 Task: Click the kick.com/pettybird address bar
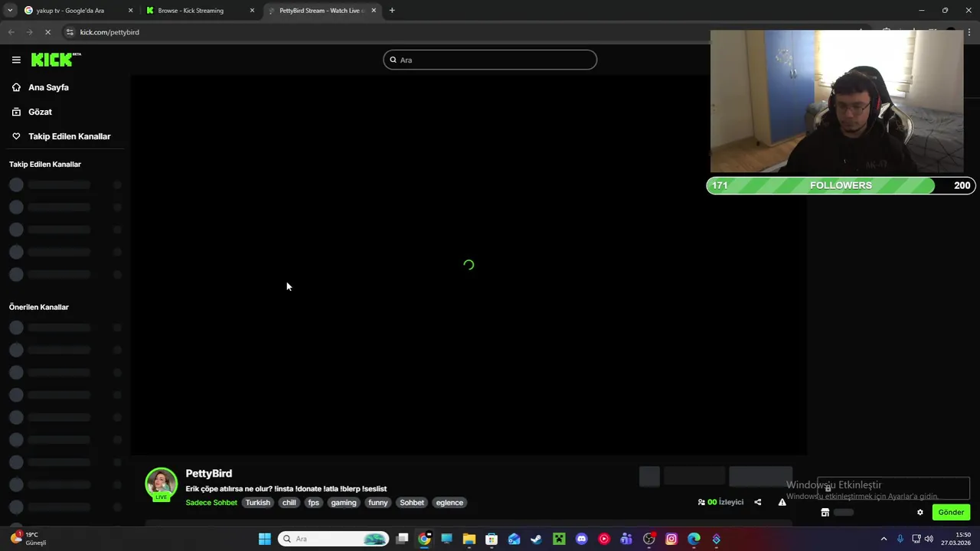point(109,32)
